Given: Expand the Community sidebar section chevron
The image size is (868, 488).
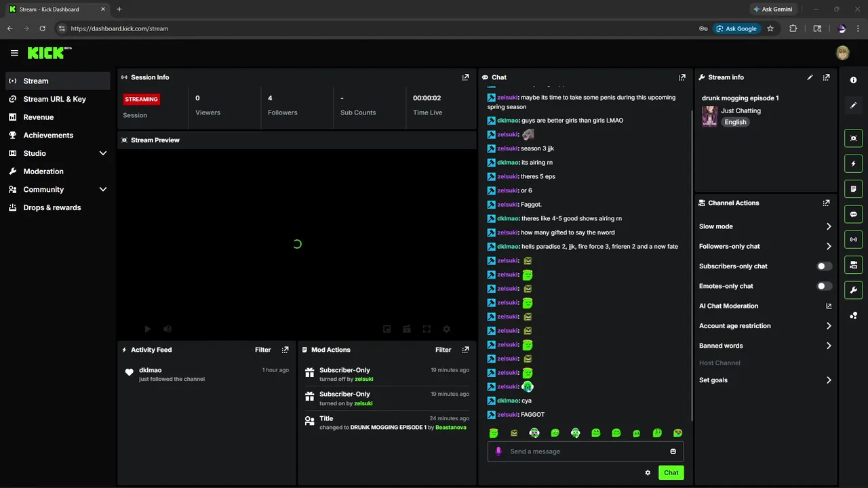Looking at the screenshot, I should click(103, 190).
